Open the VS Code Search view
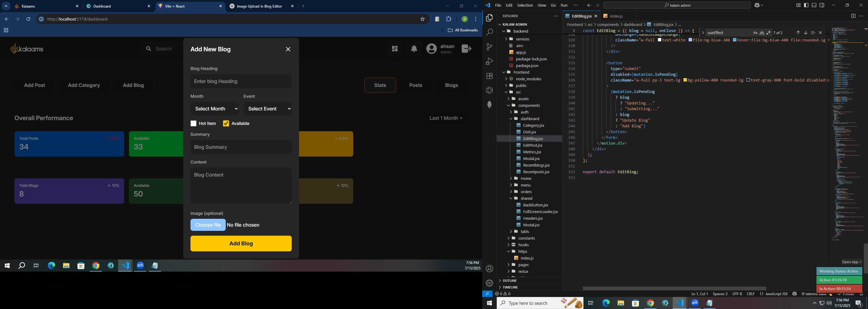This screenshot has width=868, height=309. tap(489, 32)
